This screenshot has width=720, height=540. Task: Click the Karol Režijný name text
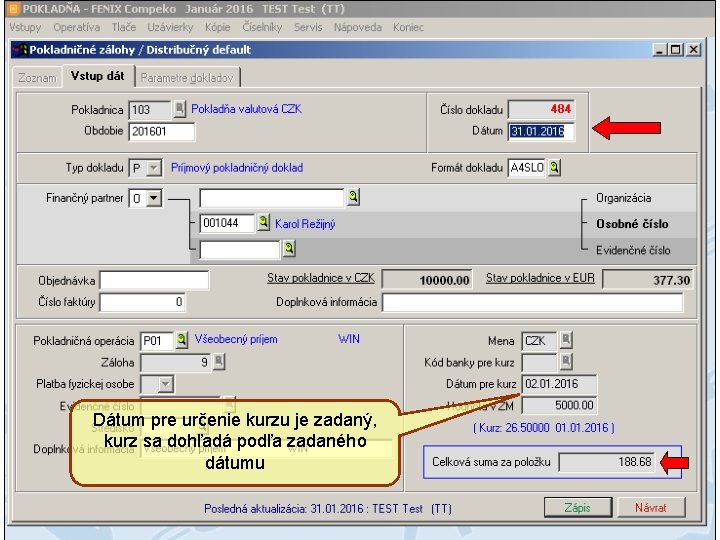(305, 224)
